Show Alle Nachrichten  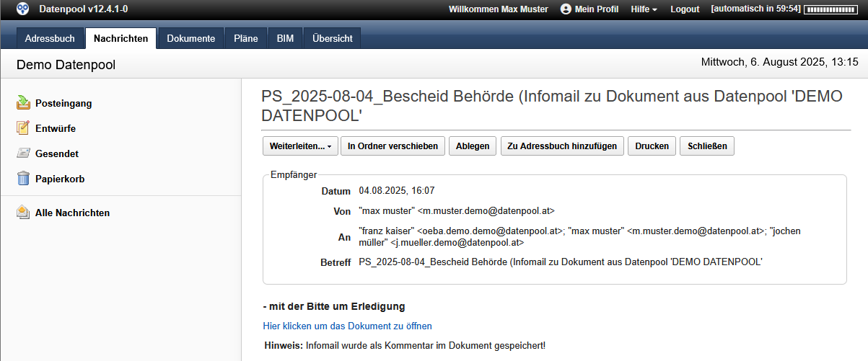coord(72,213)
